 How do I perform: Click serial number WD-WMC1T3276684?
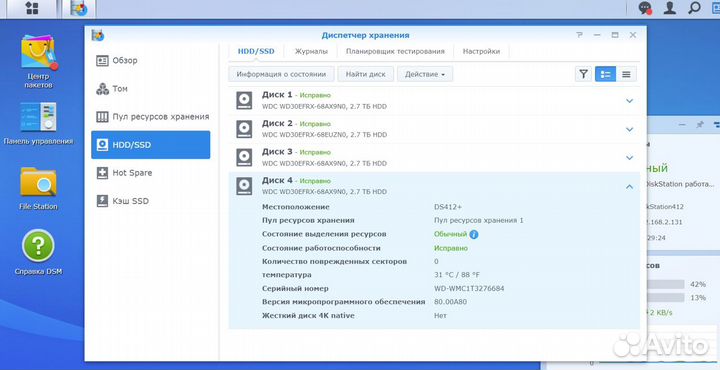click(x=469, y=289)
